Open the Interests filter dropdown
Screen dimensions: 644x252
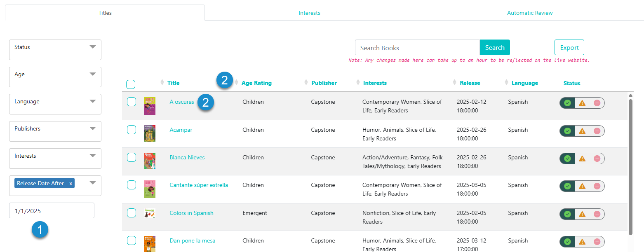[55, 159]
